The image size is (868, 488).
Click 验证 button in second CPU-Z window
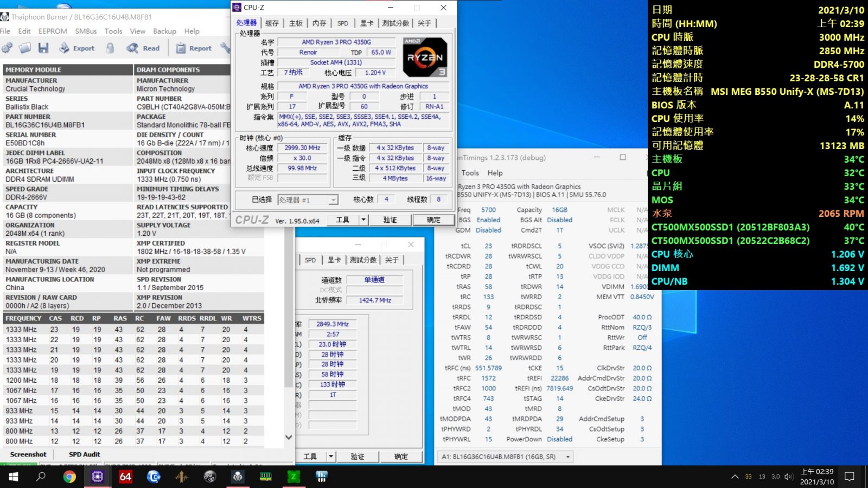tap(358, 457)
